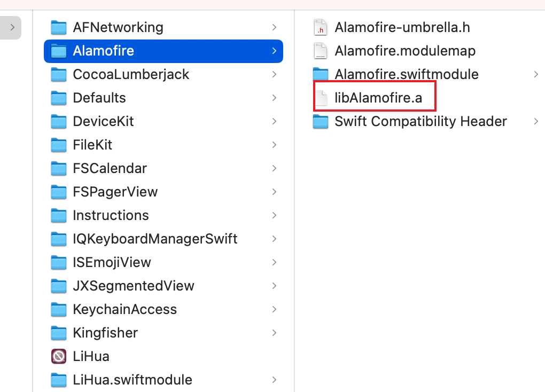This screenshot has width=545, height=392.
Task: Click the libAlamofire.a file icon
Action: click(321, 98)
